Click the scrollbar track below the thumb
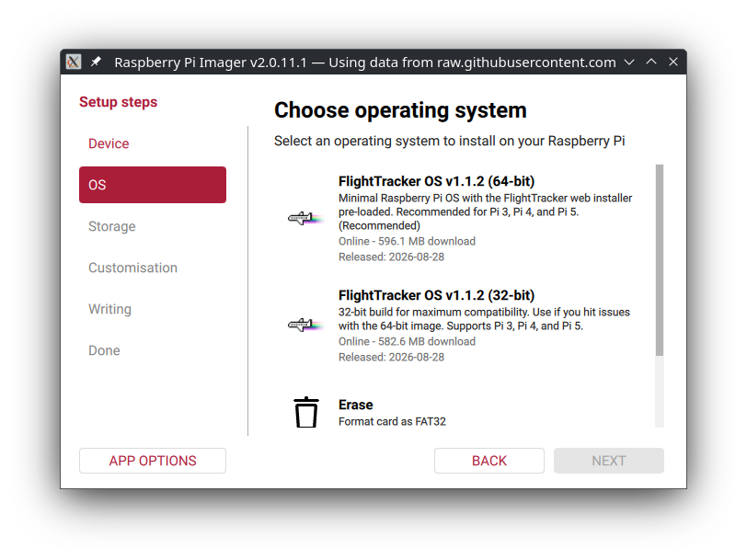747x560 pixels. pyautogui.click(x=660, y=392)
